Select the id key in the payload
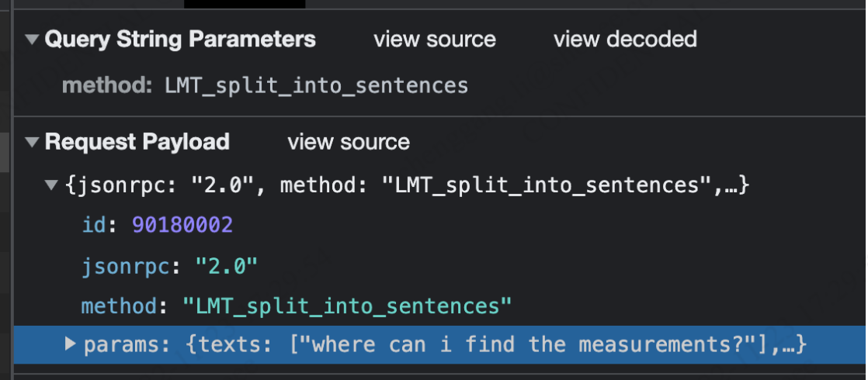Screen dimensions: 868x380 click(93, 225)
